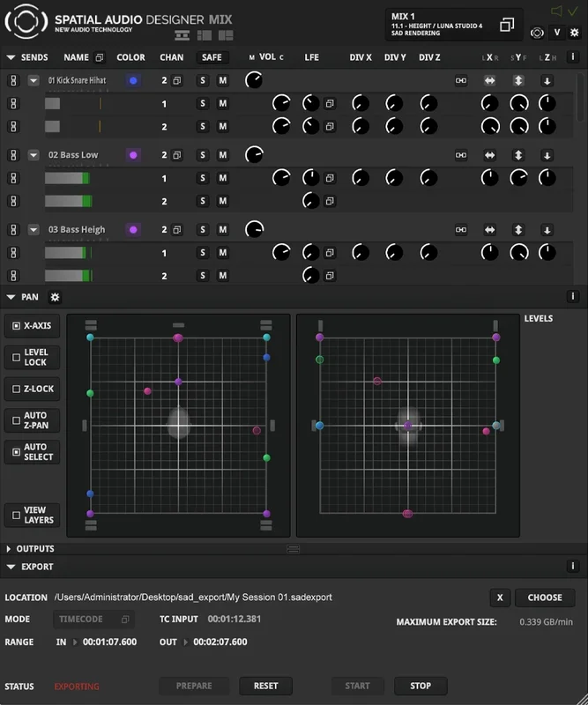Viewport: 588px width, 705px height.
Task: Click the DIV X column header
Action: click(x=361, y=57)
